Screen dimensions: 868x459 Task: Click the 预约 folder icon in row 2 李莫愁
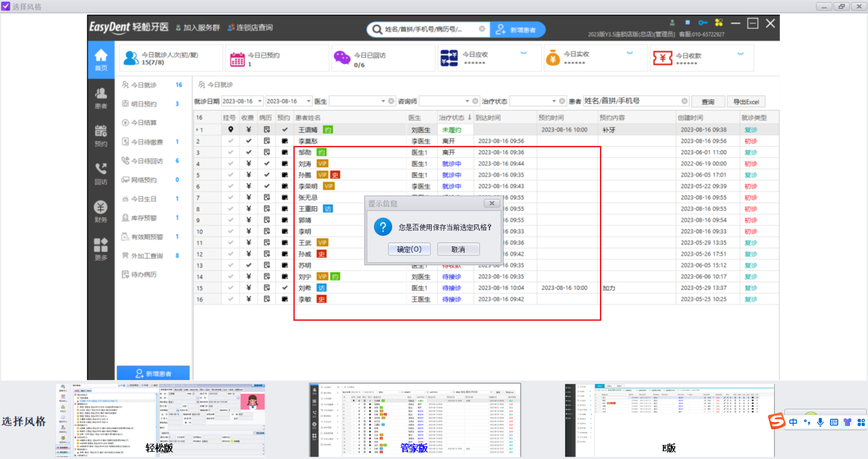point(285,141)
